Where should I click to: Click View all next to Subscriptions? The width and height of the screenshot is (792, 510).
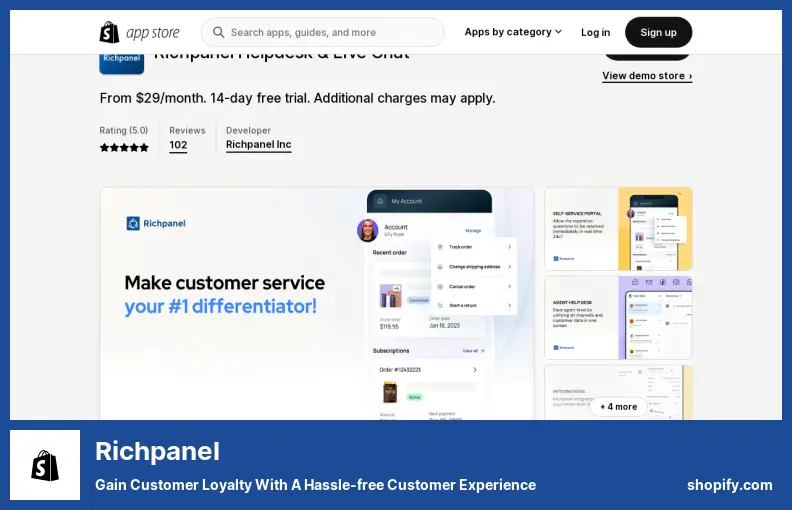[473, 350]
